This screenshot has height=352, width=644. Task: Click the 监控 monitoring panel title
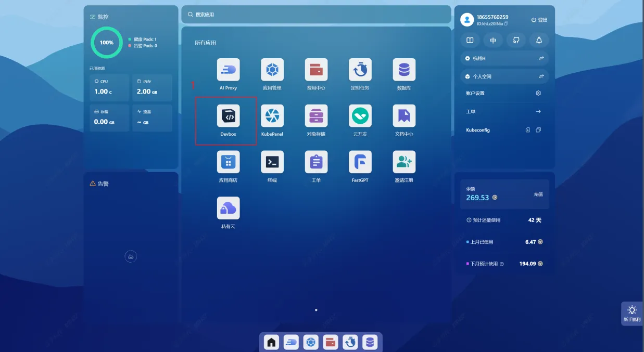coord(103,17)
